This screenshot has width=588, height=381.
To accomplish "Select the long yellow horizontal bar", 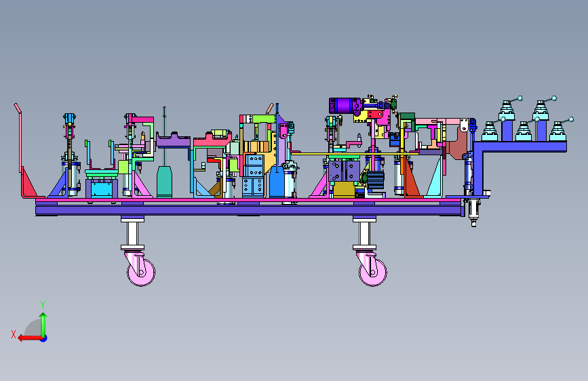I will [x=355, y=153].
